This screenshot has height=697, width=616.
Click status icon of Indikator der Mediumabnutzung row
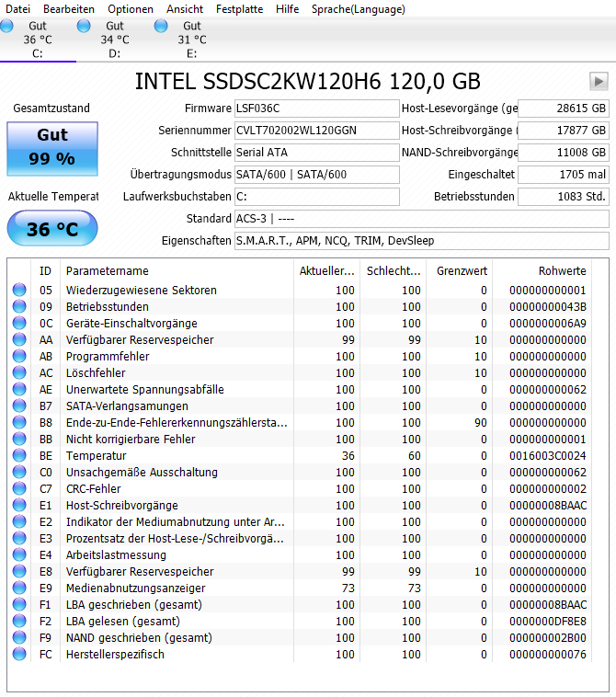click(19, 521)
